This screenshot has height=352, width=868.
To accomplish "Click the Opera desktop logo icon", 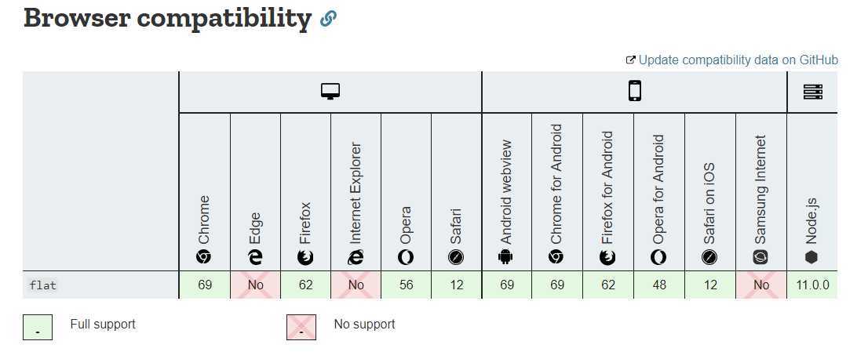I will tap(406, 257).
